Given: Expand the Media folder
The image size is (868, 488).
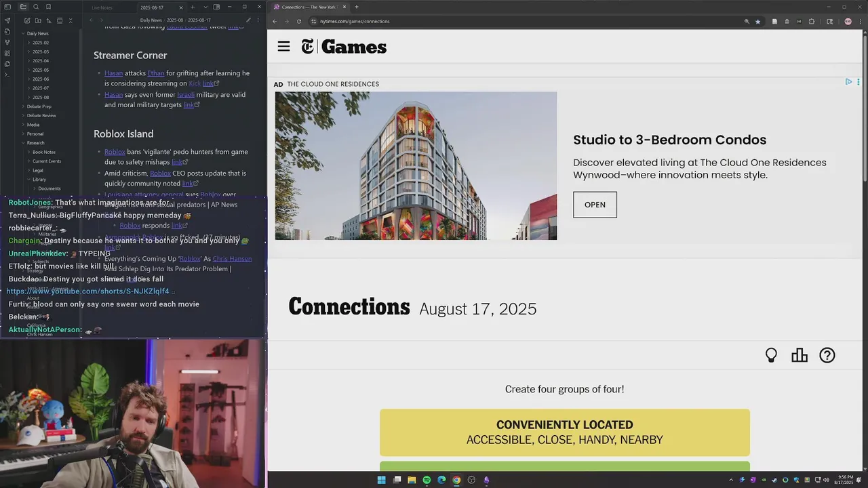Looking at the screenshot, I should pyautogui.click(x=31, y=125).
